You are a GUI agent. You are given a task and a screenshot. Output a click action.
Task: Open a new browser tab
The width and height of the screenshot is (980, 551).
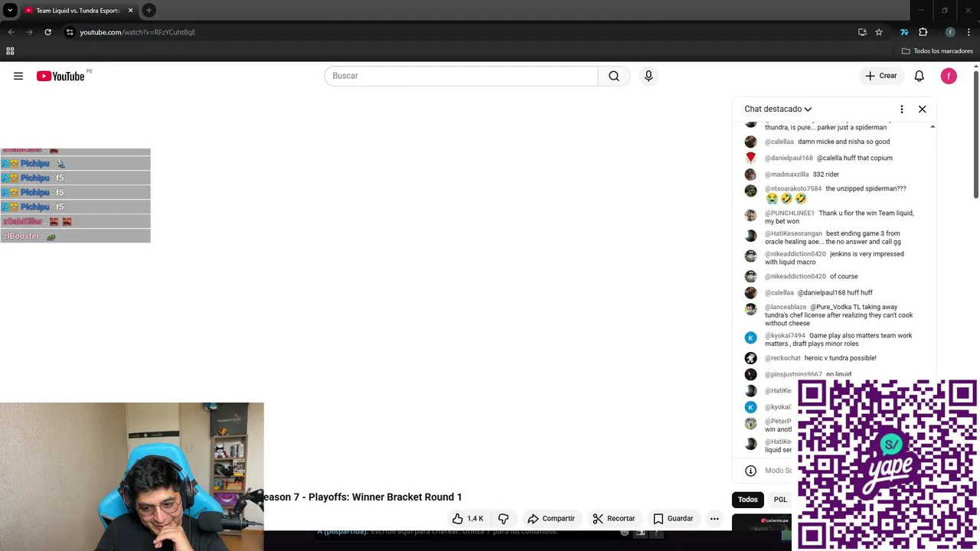(x=149, y=11)
